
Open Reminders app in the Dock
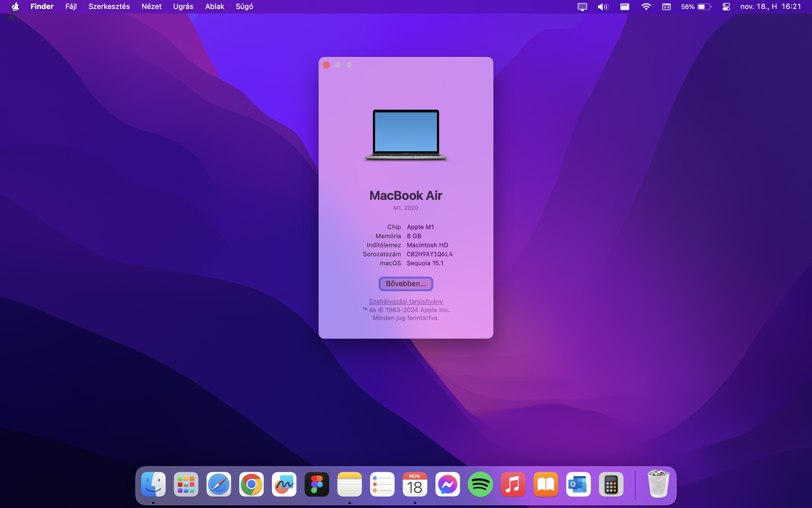[x=382, y=484]
